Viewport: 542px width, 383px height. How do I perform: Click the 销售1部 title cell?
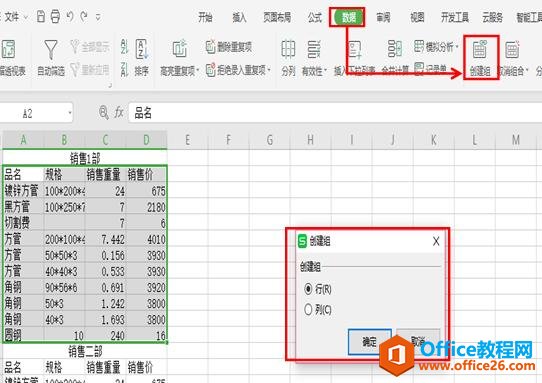pyautogui.click(x=85, y=158)
